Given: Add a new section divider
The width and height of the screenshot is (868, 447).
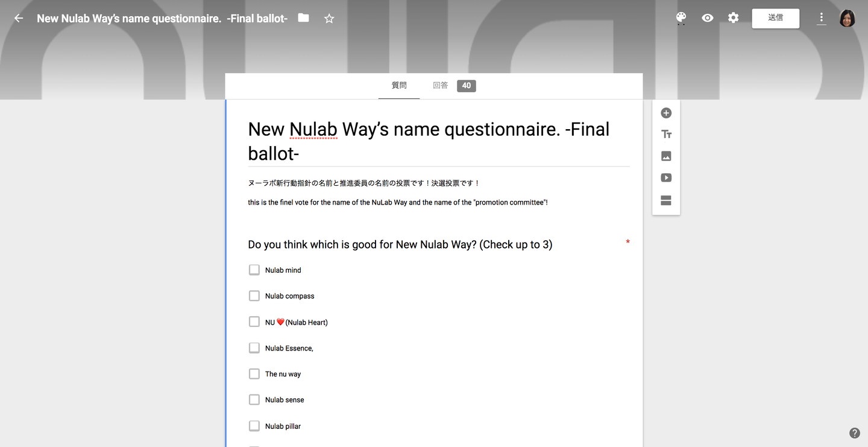Looking at the screenshot, I should click(x=666, y=200).
